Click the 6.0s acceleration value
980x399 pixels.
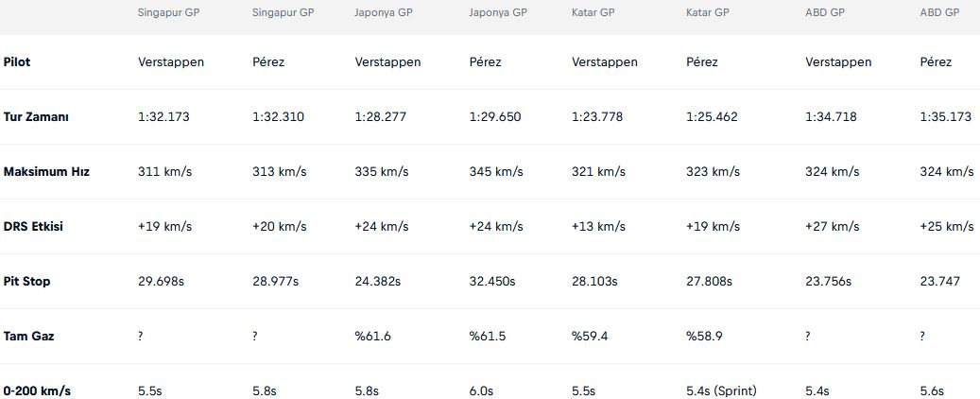(x=482, y=390)
